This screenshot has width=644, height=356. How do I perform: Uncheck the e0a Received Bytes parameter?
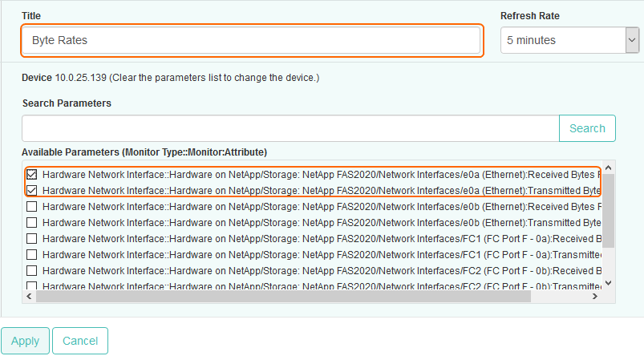pyautogui.click(x=31, y=174)
